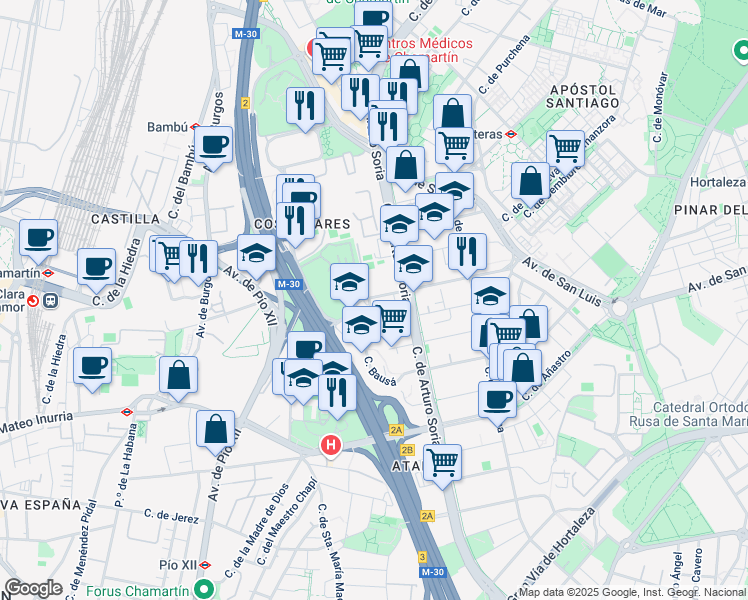Image resolution: width=748 pixels, height=600 pixels.
Task: Click the cafe marker near Bambú metro
Action: coord(214,146)
